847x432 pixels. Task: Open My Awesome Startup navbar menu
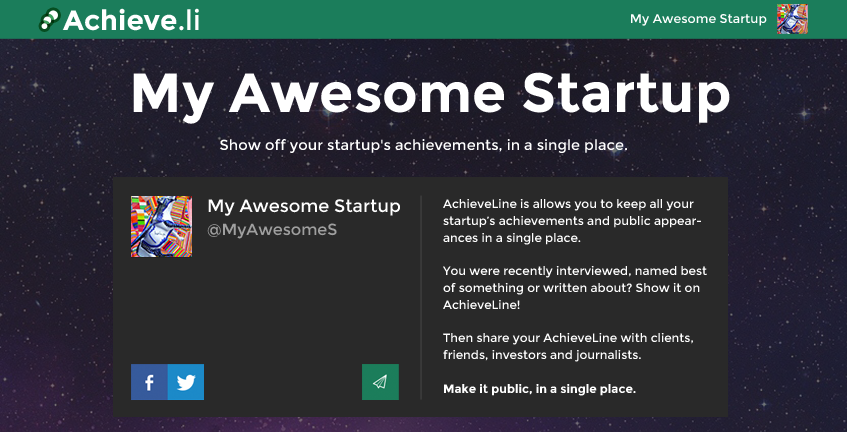(x=698, y=19)
